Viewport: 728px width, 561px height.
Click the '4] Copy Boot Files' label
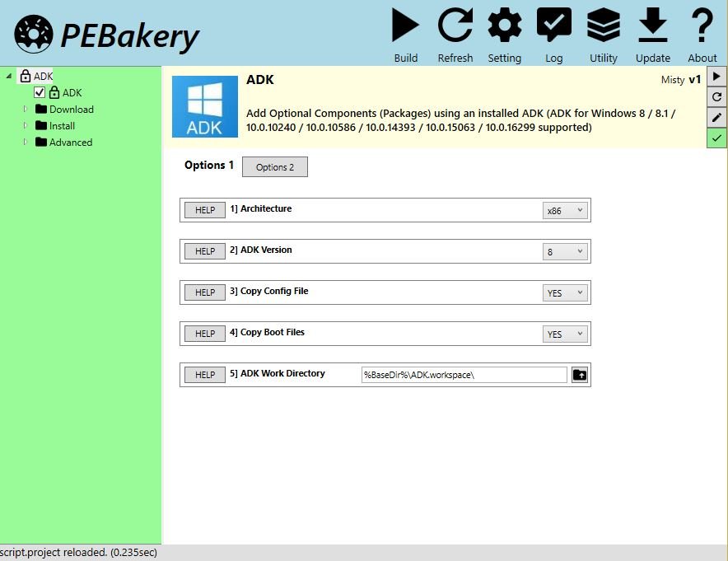coord(267,332)
